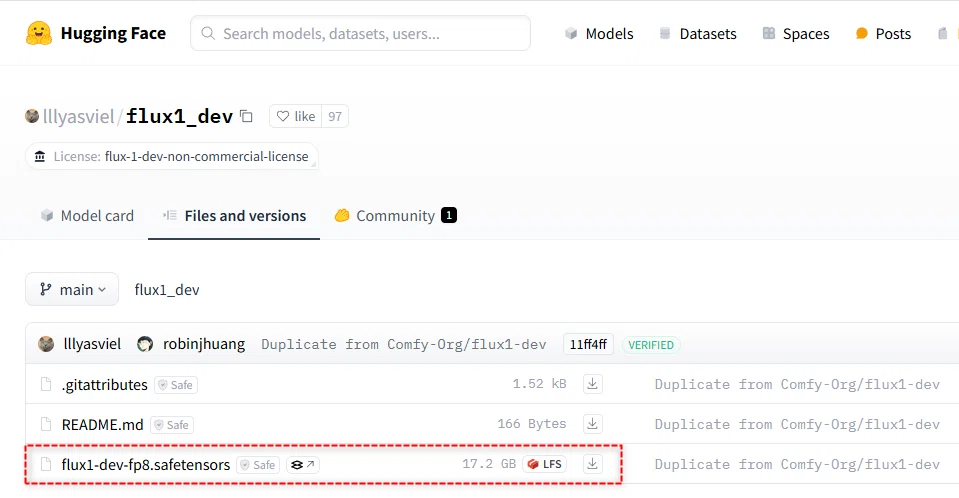The image size is (959, 498).
Task: Click the Hugging Face emoji logo
Action: 39,33
